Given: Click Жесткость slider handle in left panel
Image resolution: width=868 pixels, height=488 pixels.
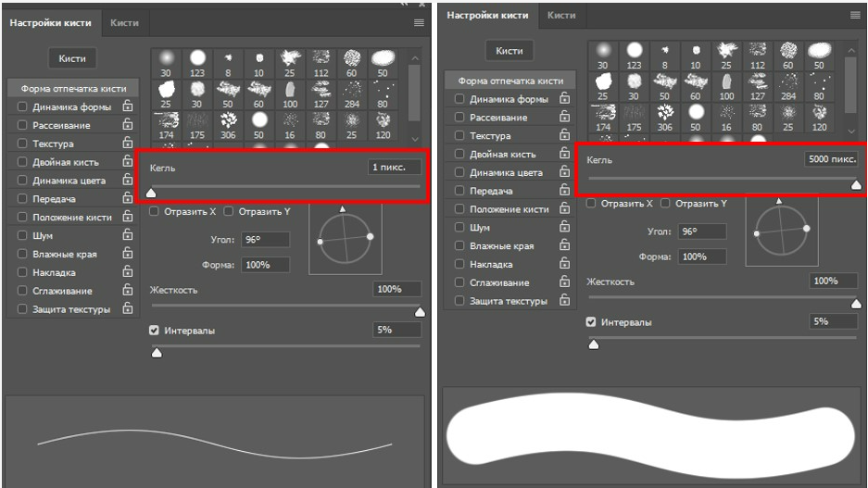Looking at the screenshot, I should 421,313.
